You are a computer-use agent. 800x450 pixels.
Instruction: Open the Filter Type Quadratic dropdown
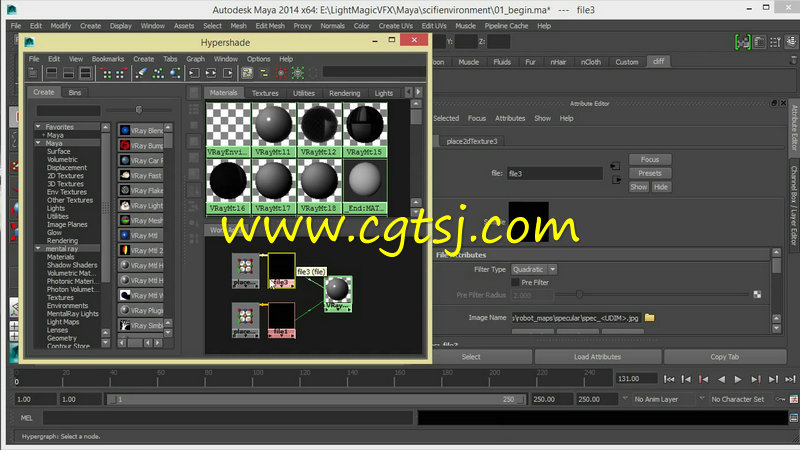point(534,269)
